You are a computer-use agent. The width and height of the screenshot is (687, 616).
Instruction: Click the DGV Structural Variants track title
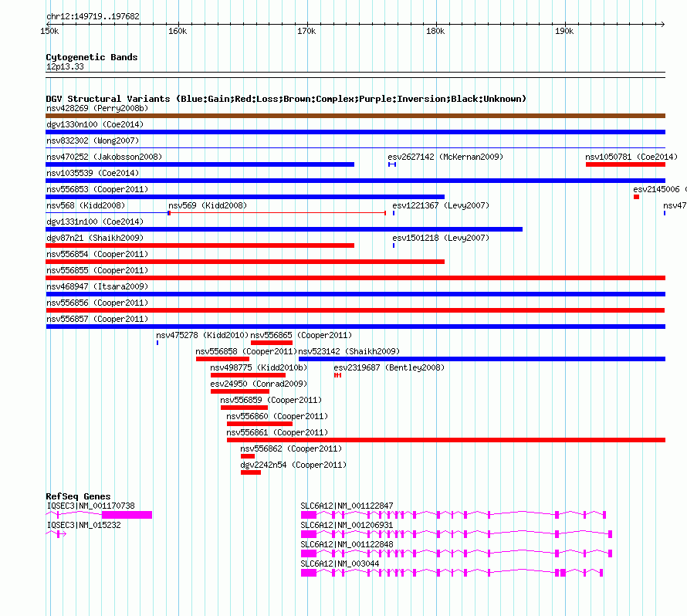click(x=286, y=99)
